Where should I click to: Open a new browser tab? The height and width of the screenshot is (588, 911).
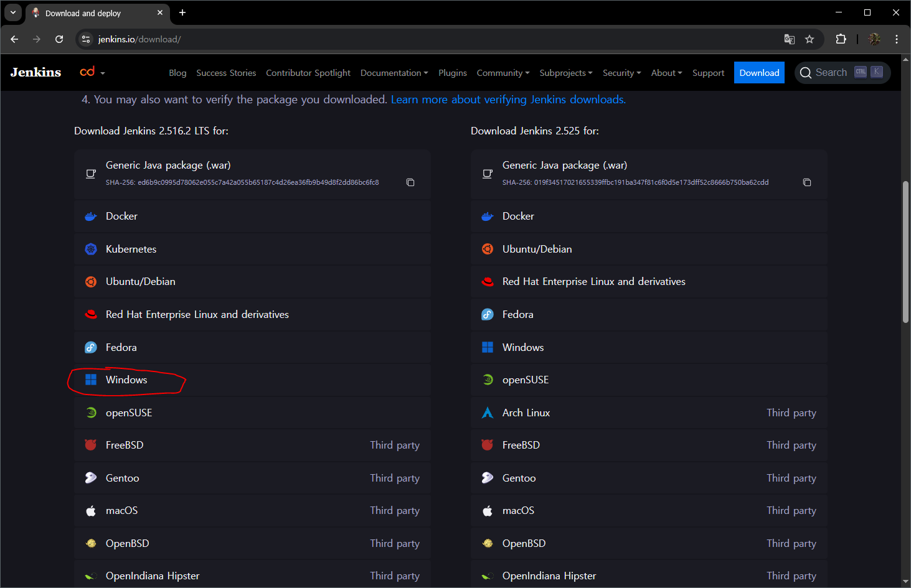click(182, 12)
